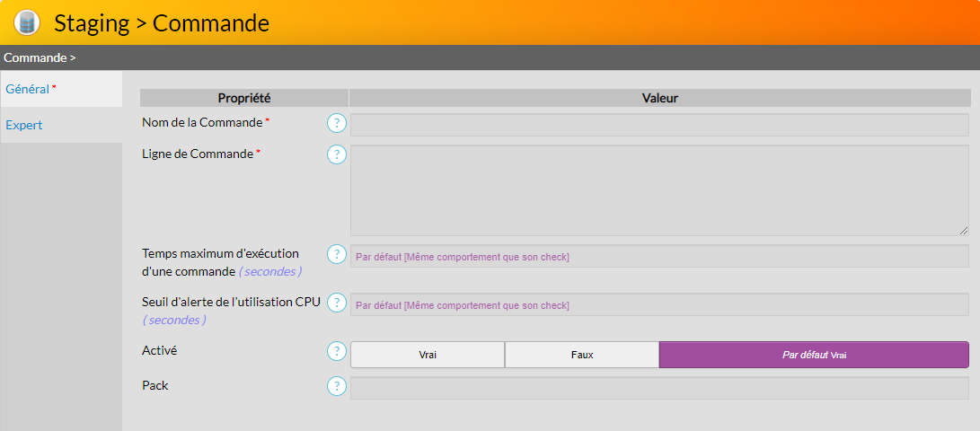Click the Seuil d'alerte CPU input
Viewport: 980px width, 431px height.
pyautogui.click(x=658, y=305)
